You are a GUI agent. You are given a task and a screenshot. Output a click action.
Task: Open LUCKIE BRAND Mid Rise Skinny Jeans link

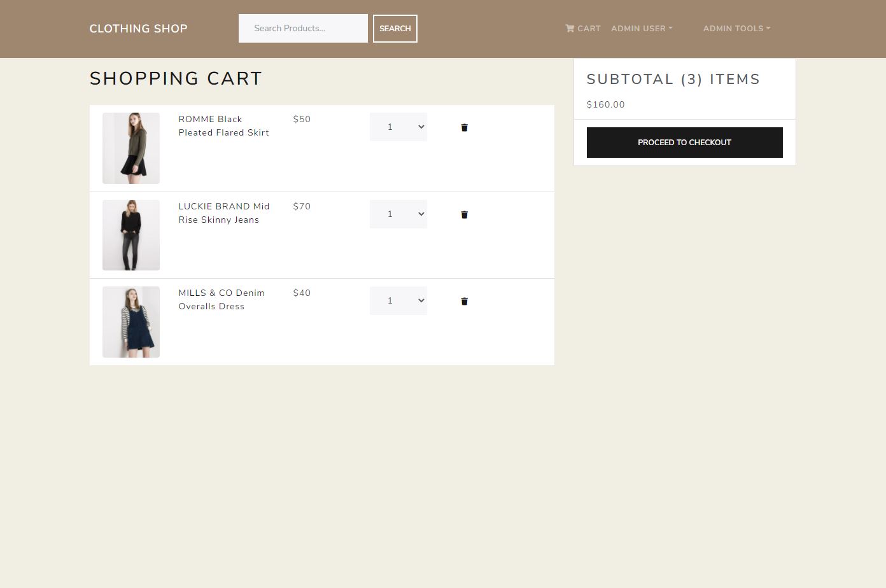click(224, 213)
